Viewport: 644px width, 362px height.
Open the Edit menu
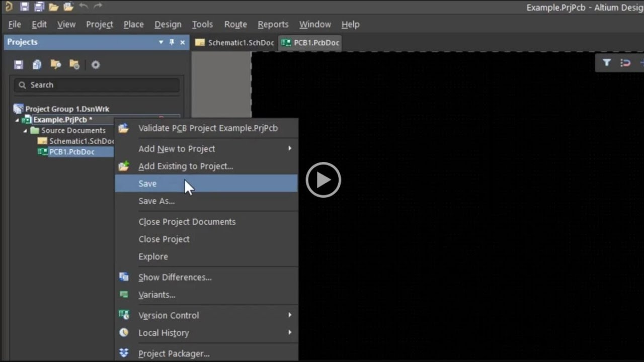(x=39, y=24)
